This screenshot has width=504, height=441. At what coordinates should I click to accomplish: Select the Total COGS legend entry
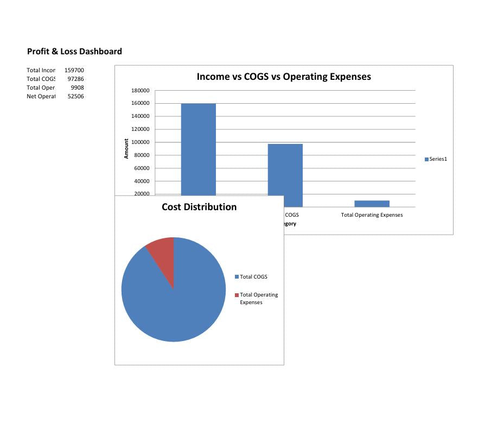pyautogui.click(x=254, y=276)
